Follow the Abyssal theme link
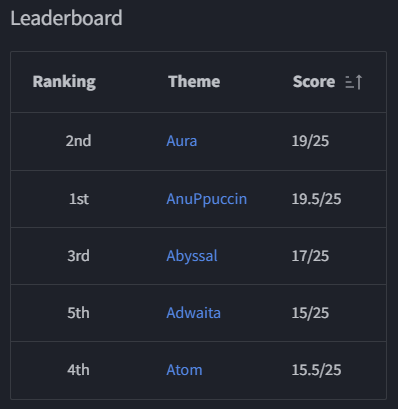This screenshot has height=409, width=398. click(x=192, y=256)
